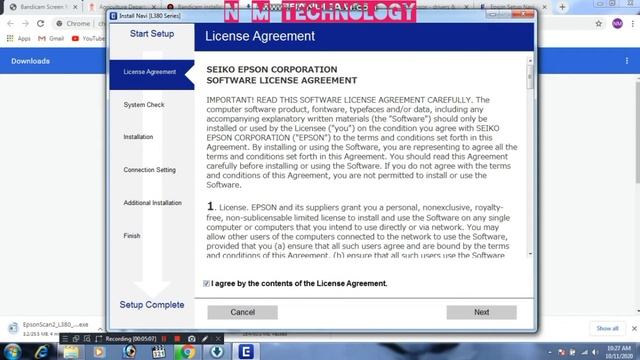Select Additional Installation step in sidebar
This screenshot has height=360, width=640.
(x=152, y=203)
